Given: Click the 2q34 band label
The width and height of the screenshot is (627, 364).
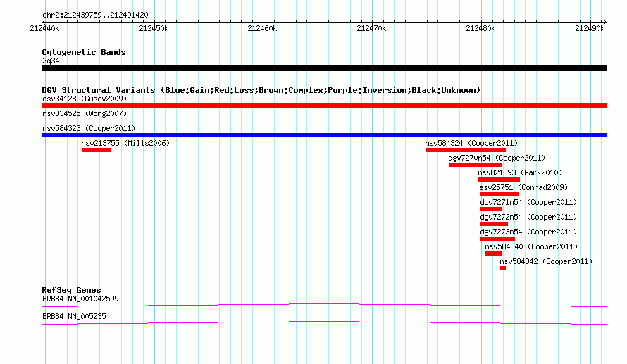Looking at the screenshot, I should point(51,61).
